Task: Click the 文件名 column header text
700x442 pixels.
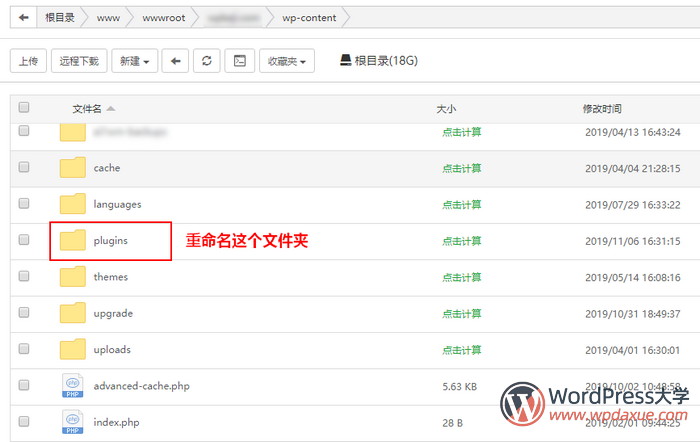Action: coord(87,108)
